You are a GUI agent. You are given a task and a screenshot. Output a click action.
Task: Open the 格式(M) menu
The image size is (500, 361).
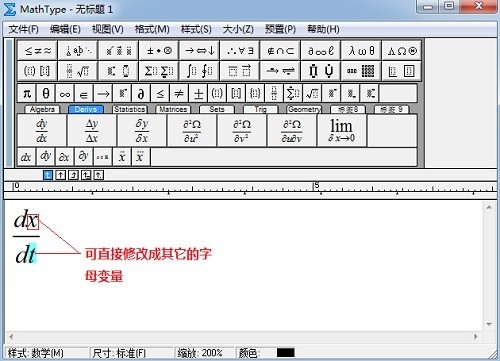point(152,29)
